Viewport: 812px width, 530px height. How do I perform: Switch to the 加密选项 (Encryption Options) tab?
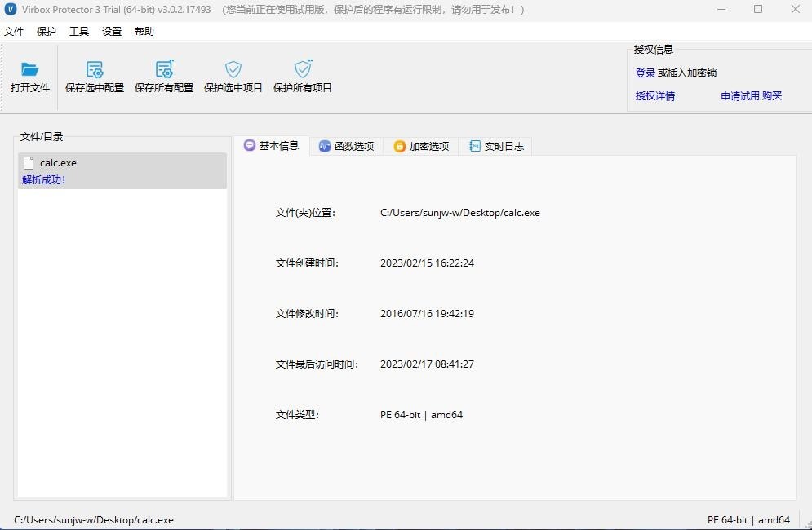coord(421,147)
